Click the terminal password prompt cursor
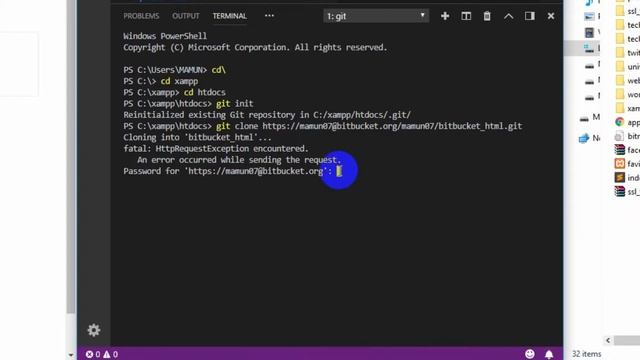Screen dimensions: 640x360 [x=339, y=171]
